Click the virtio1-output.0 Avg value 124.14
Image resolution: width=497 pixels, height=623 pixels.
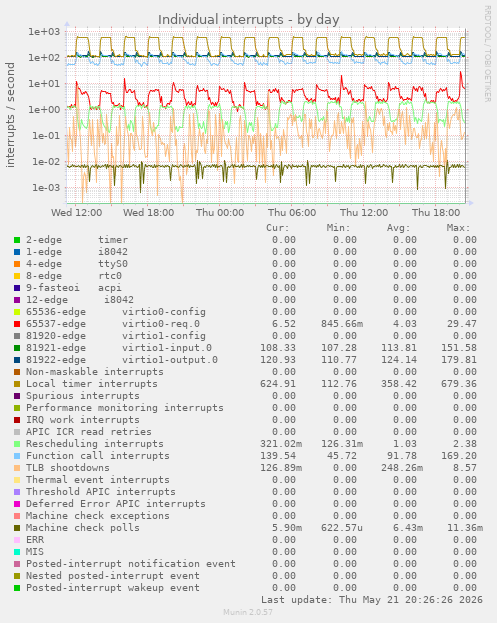point(398,360)
